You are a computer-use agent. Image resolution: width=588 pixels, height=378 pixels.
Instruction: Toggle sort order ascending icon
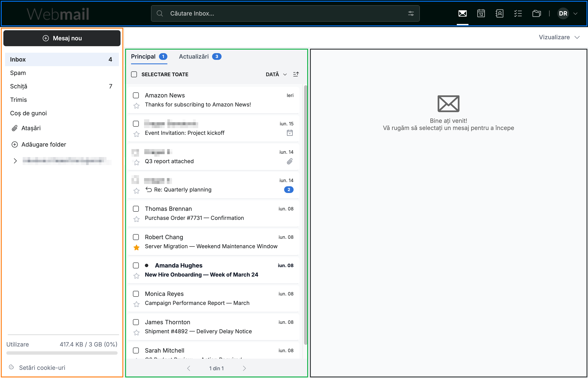[296, 74]
